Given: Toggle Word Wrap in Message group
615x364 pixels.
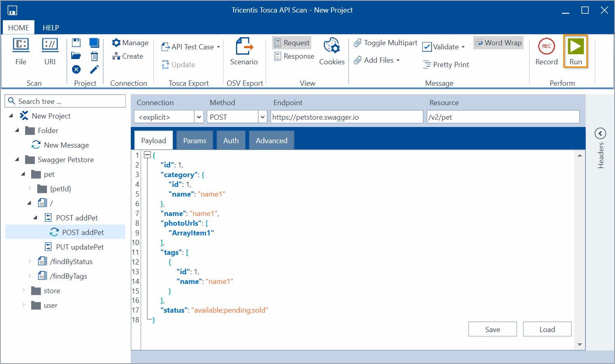Looking at the screenshot, I should [x=498, y=43].
